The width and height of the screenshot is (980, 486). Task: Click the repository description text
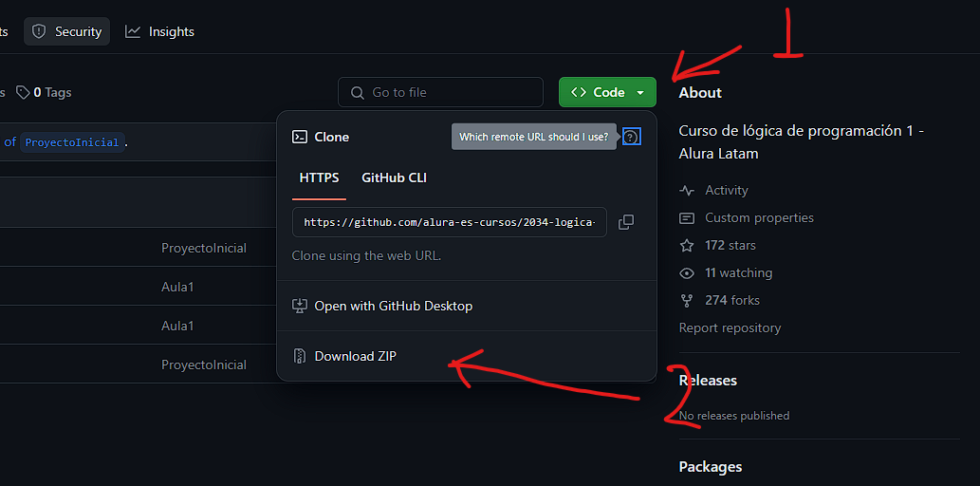tap(802, 142)
